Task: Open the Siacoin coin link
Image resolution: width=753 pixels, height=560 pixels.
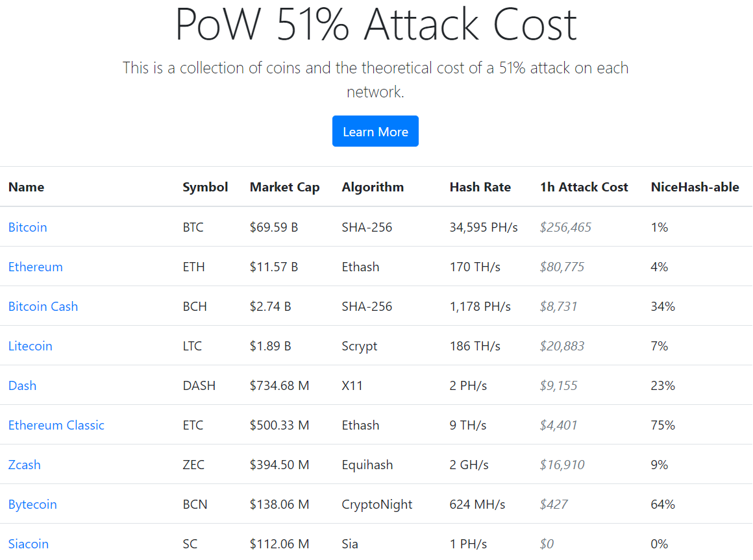Action: [x=29, y=544]
